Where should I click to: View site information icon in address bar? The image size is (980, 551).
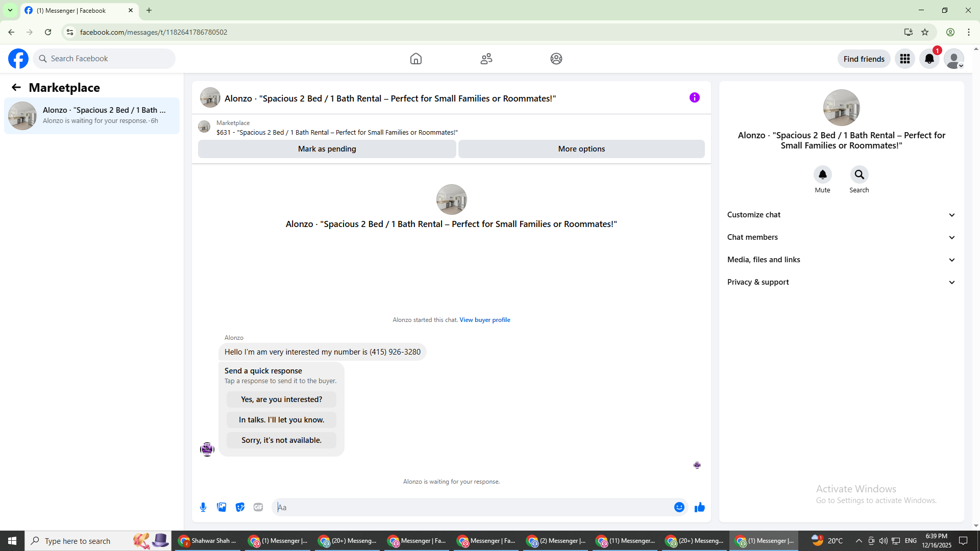[x=70, y=32]
